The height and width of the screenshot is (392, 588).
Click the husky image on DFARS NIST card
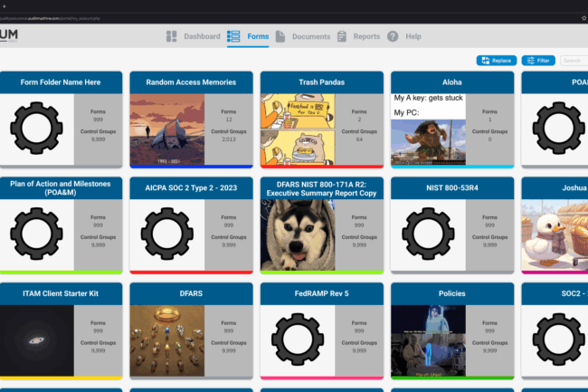pos(298,234)
